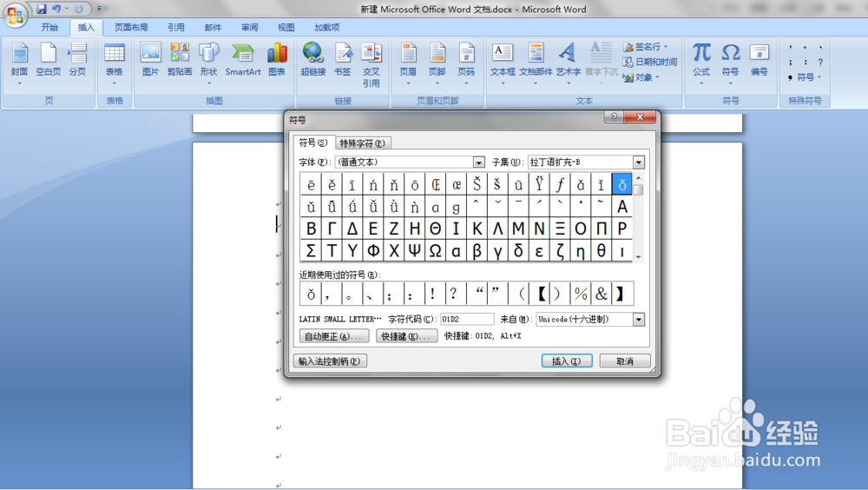Insert a chart (图表)
Image resolution: width=868 pixels, height=490 pixels.
tap(277, 60)
